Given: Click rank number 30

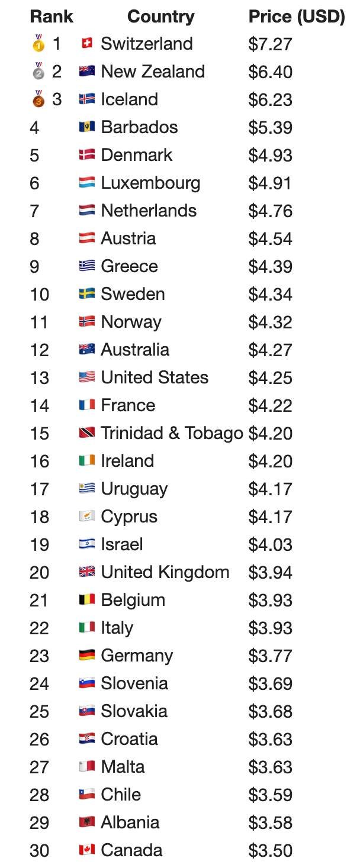Looking at the screenshot, I should tap(40, 851).
